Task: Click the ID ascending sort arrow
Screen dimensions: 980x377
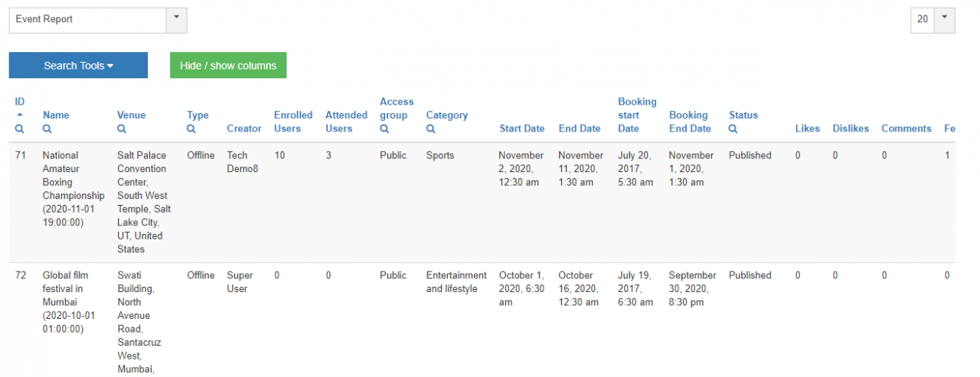Action: pyautogui.click(x=20, y=115)
